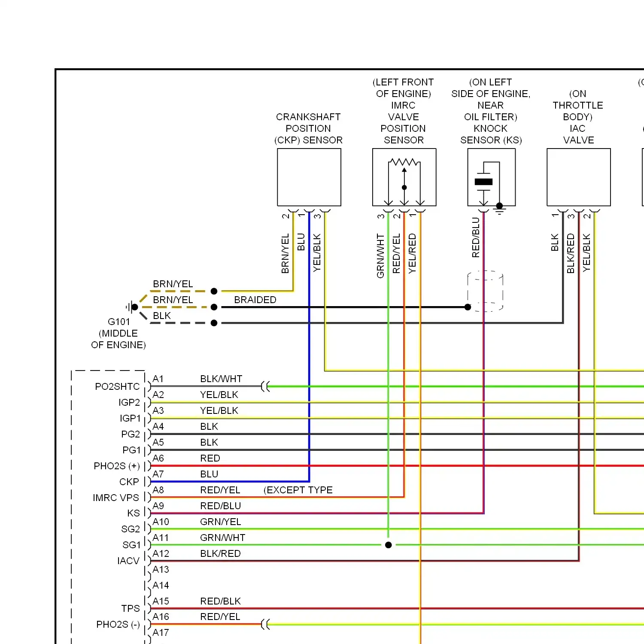This screenshot has height=644, width=644.
Task: Click the horizontal RED/BLU label on A9
Action: 220,506
